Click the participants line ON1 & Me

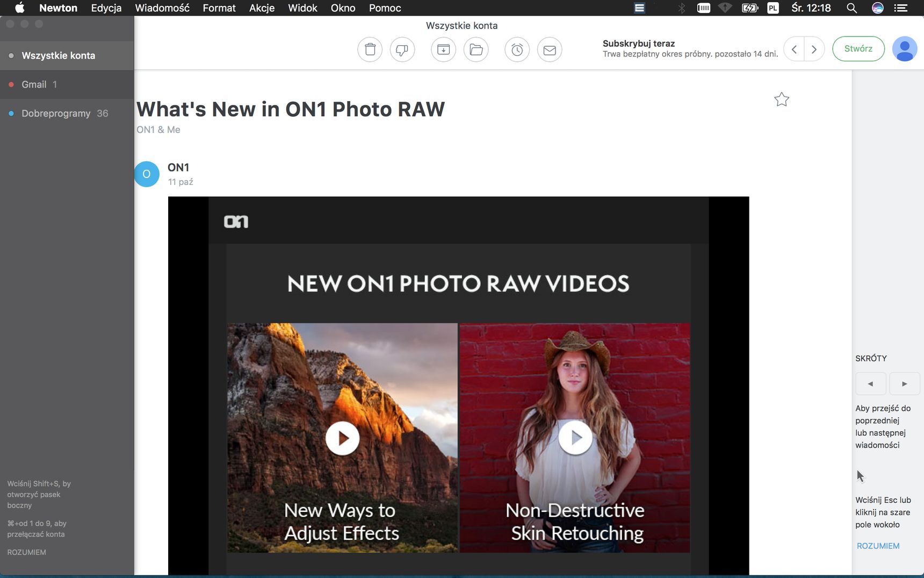pos(158,130)
